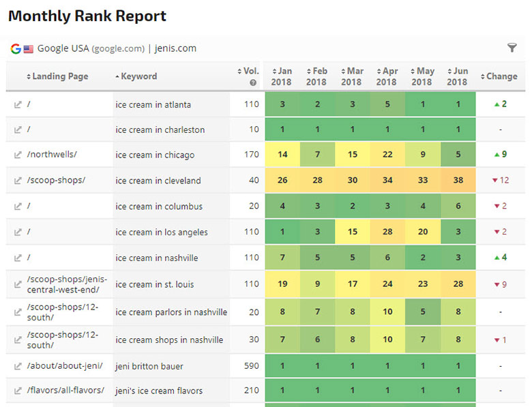Open link icon for ice cream in atlanta row
Image resolution: width=532 pixels, height=407 pixels.
click(18, 105)
